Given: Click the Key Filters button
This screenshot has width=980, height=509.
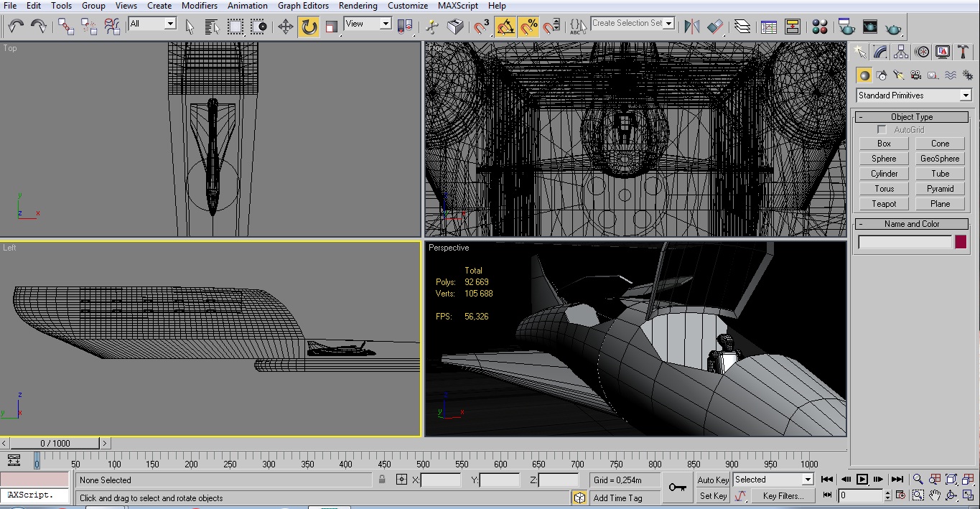Looking at the screenshot, I should pyautogui.click(x=783, y=495).
